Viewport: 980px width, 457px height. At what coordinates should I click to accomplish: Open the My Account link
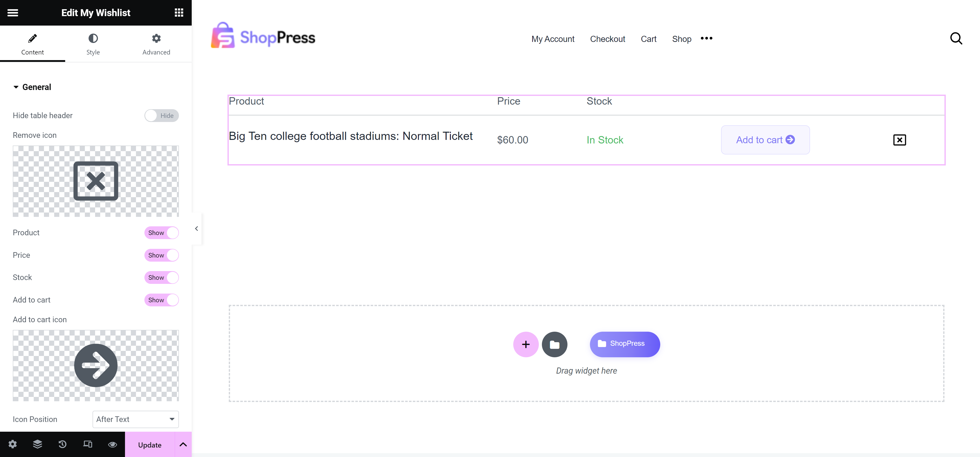[553, 39]
